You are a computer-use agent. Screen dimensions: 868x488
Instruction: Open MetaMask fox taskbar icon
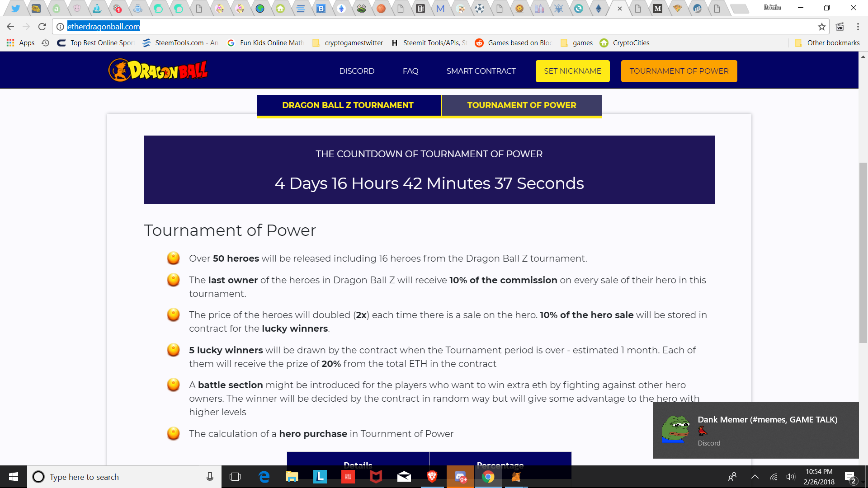point(516,477)
